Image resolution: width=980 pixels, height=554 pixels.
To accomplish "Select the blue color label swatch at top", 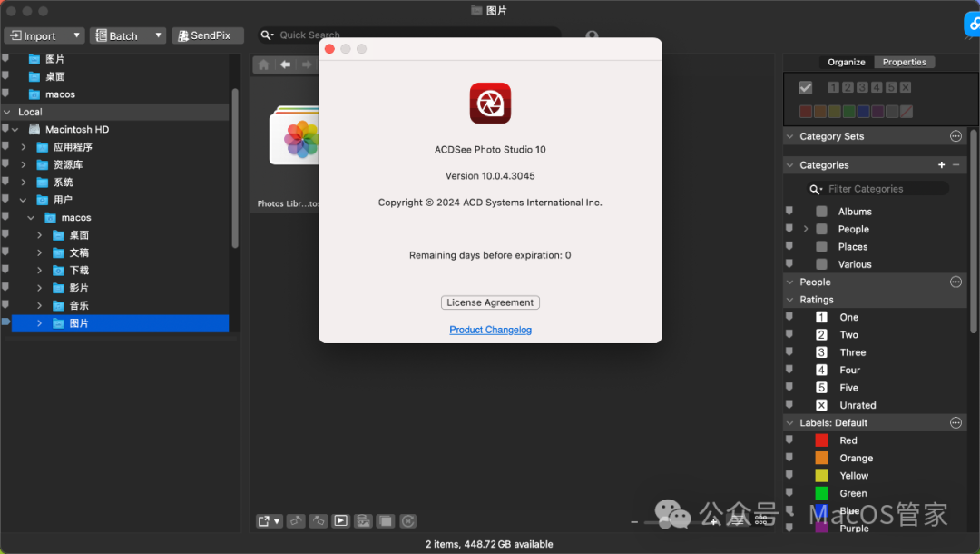I will [863, 112].
